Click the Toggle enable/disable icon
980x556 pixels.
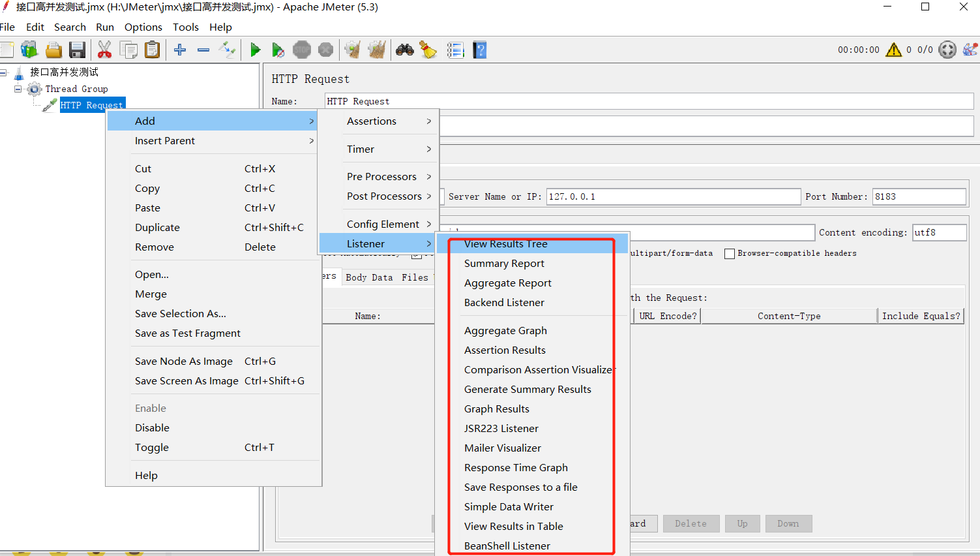227,50
